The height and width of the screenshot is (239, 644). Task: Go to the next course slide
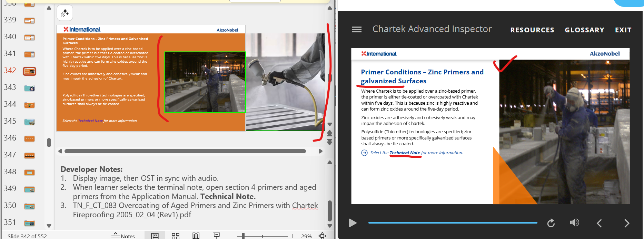626,223
